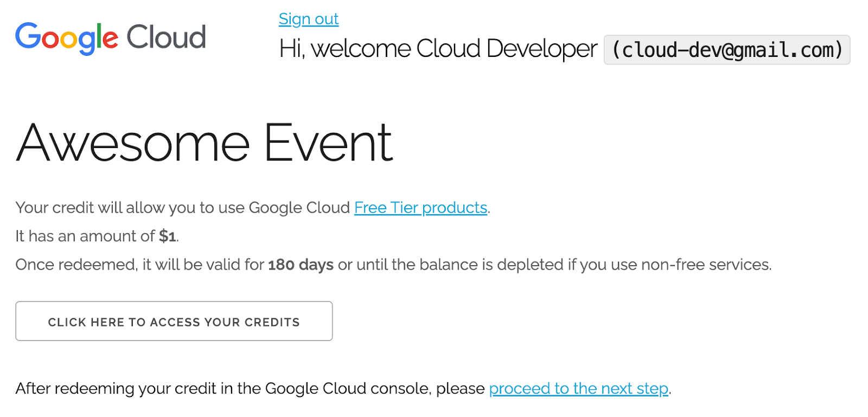The width and height of the screenshot is (868, 417).
Task: Click the bold $1 credit amount
Action: coord(167,236)
